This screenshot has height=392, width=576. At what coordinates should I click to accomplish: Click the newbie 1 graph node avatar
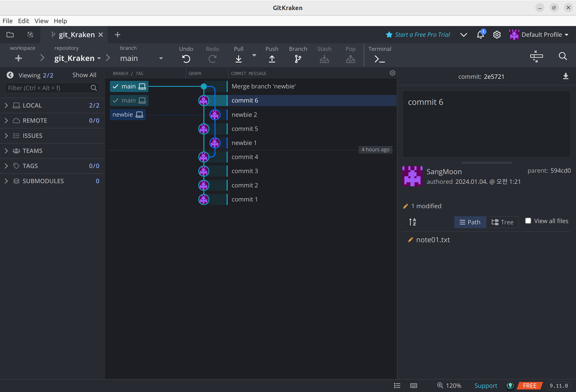coord(215,143)
